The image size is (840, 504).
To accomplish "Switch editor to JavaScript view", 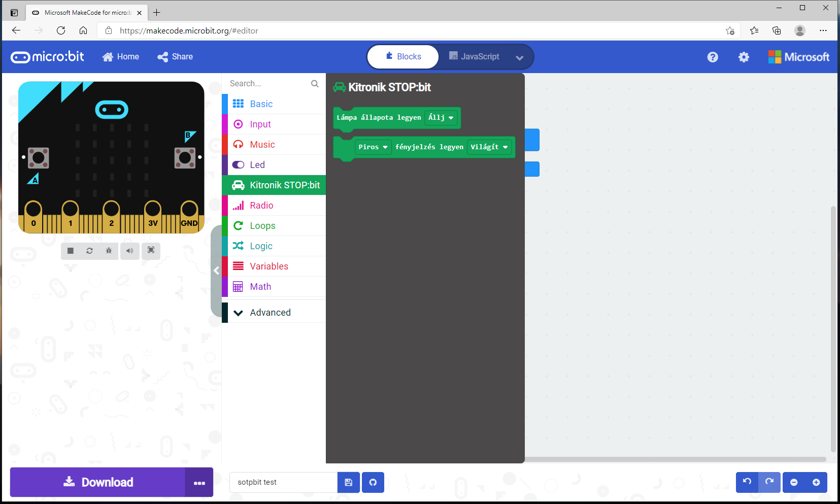I will point(474,56).
